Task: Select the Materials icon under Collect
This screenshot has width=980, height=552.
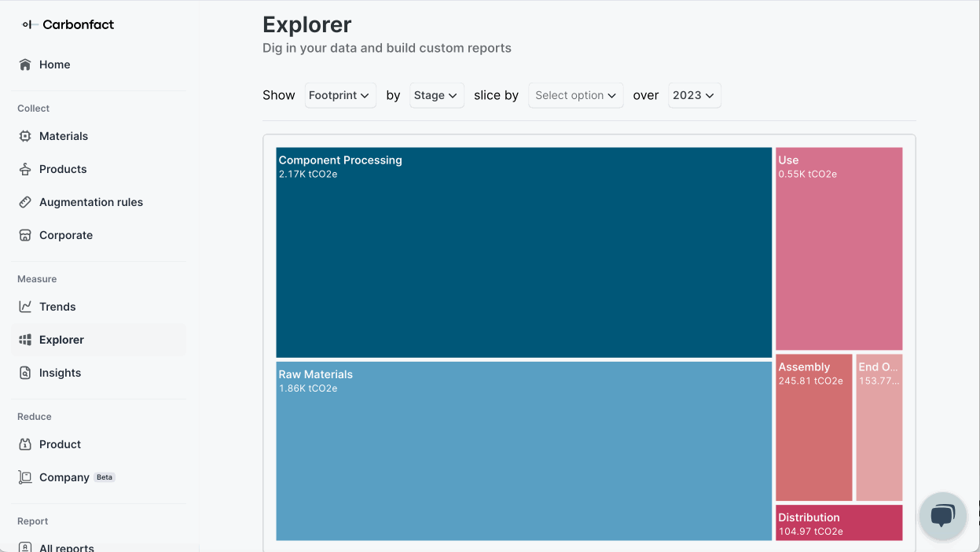Action: [24, 136]
